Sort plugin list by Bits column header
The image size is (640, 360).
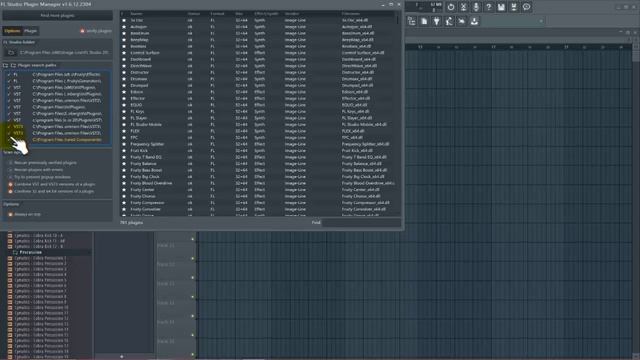[239, 14]
